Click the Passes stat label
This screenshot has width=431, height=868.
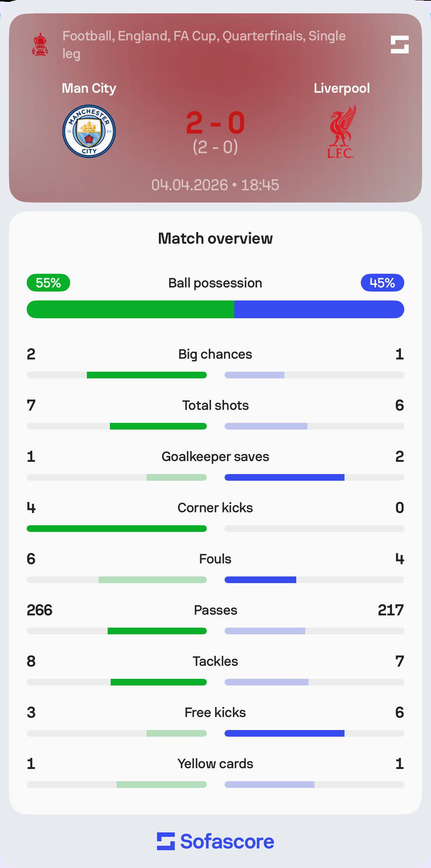point(215,610)
